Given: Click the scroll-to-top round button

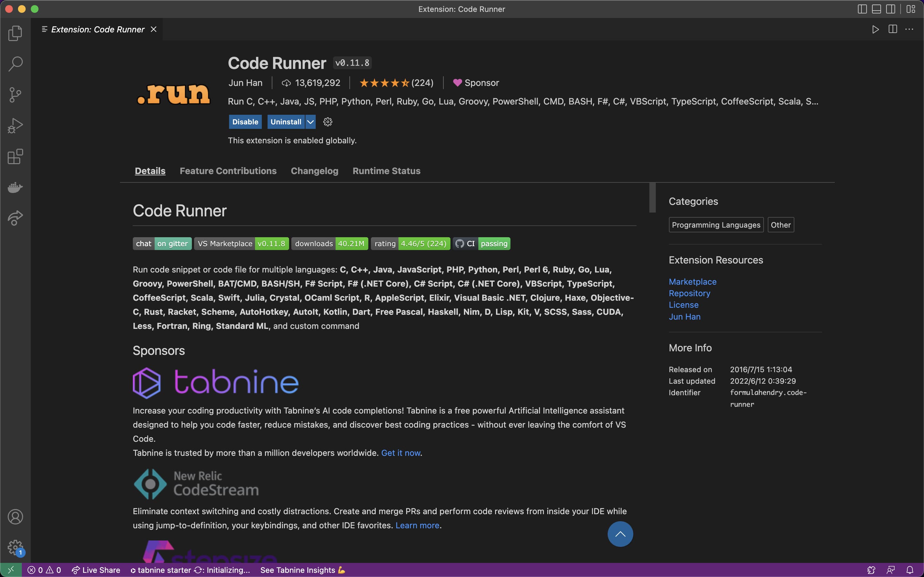Looking at the screenshot, I should point(620,534).
